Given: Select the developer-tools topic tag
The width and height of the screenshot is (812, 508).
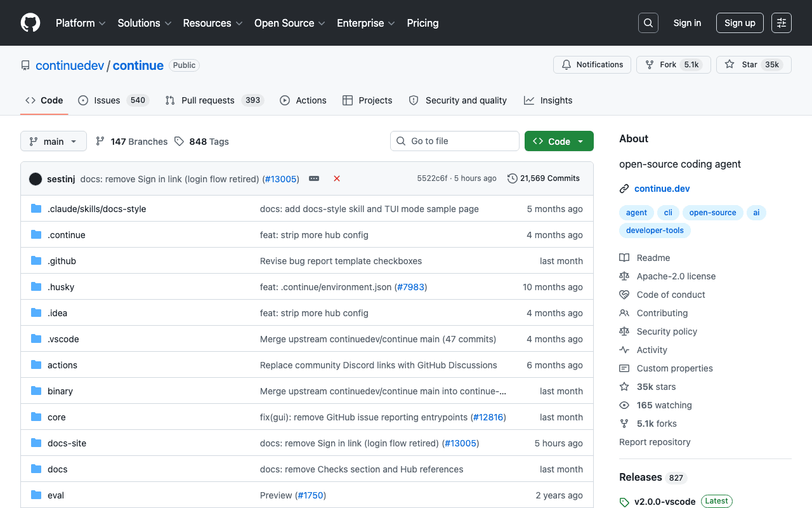Looking at the screenshot, I should coord(655,231).
